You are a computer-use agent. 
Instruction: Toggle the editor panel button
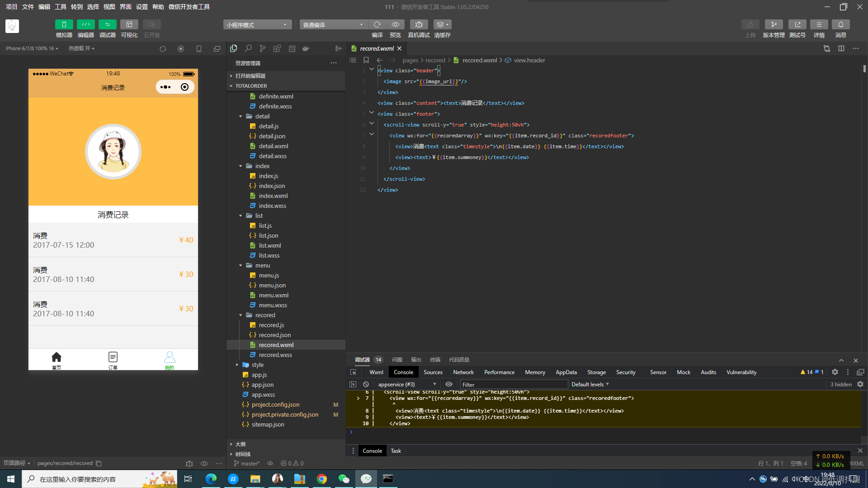pos(85,24)
